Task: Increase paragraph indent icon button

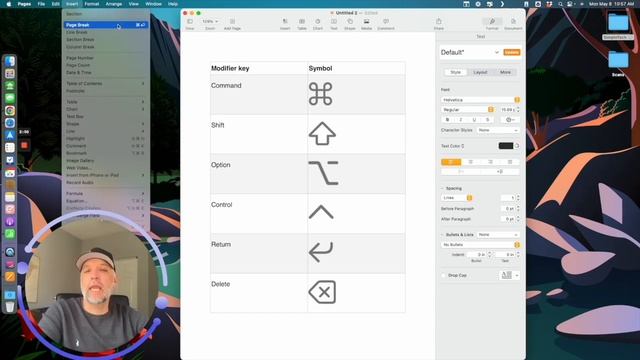Action: (500, 171)
